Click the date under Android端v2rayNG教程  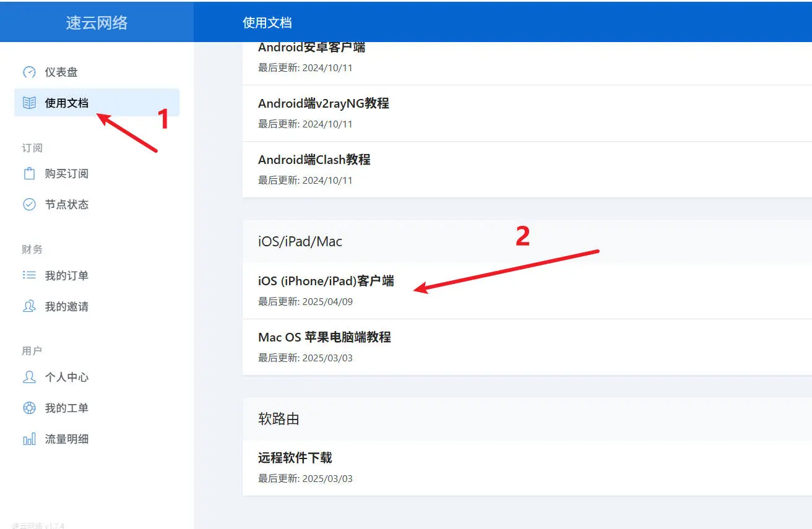(305, 124)
